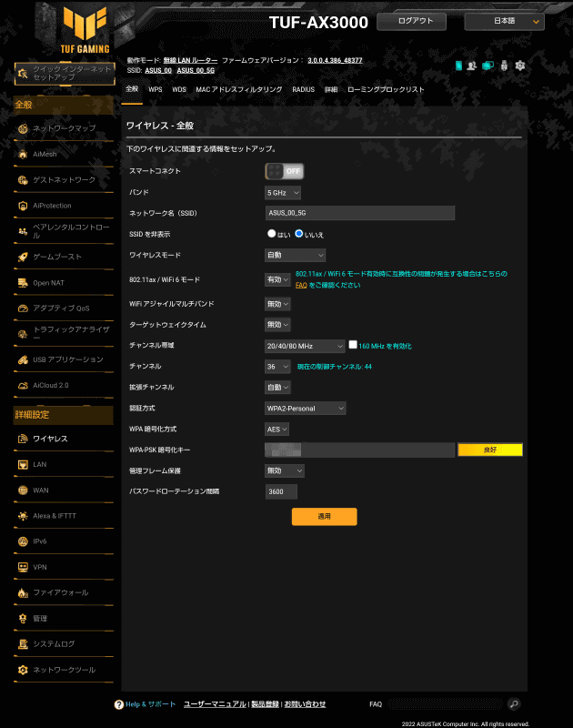Open the 拡張チャンネル dropdown
Screen dimensions: 573x728
pos(278,388)
